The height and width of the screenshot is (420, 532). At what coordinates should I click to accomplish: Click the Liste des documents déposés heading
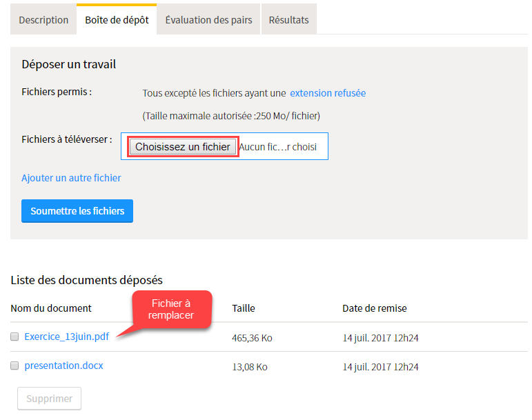[x=86, y=280]
